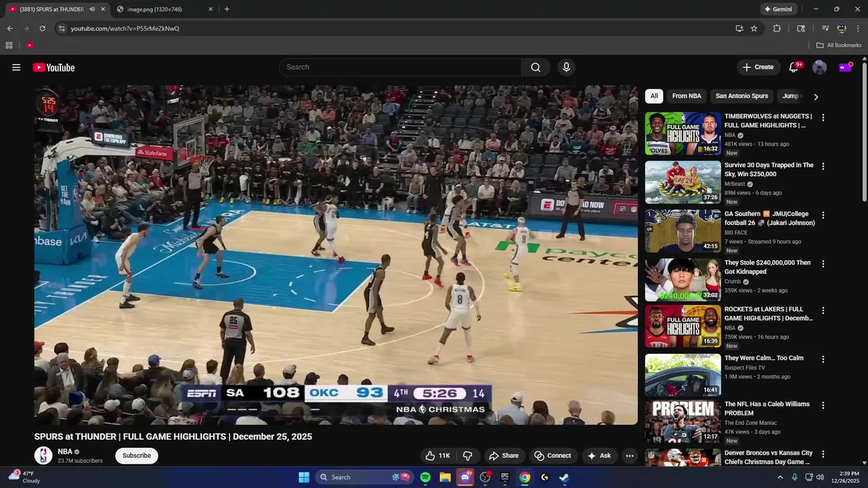Open the YouTube hamburger guide menu
Image resolution: width=868 pixels, height=488 pixels.
(x=16, y=67)
